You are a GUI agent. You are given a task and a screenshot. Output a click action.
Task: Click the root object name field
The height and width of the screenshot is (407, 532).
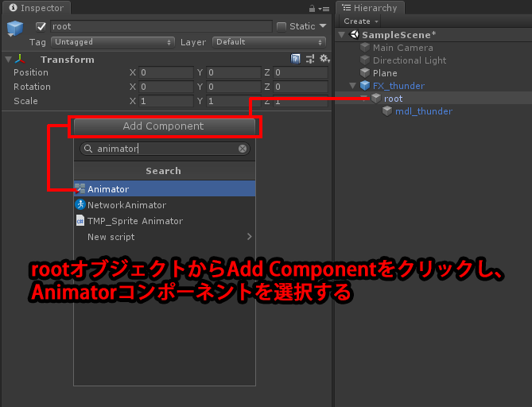tap(161, 26)
